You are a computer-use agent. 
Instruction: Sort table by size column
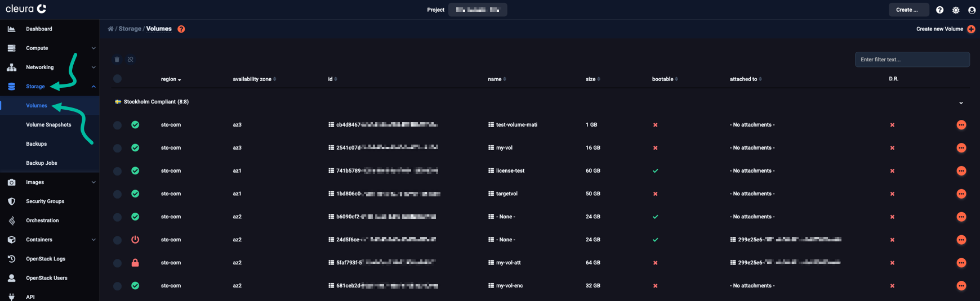(x=593, y=79)
